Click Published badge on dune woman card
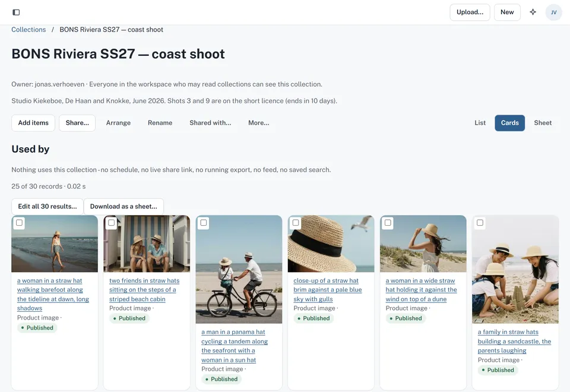 coord(406,318)
